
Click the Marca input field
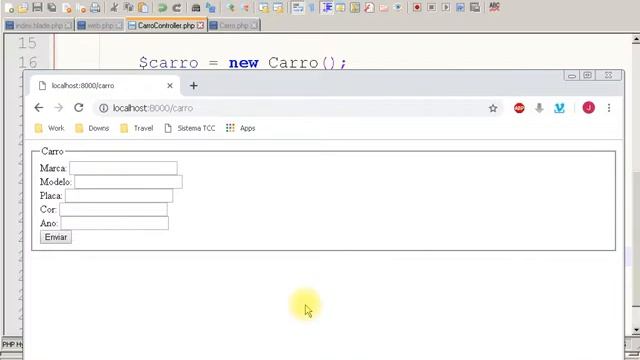(123, 168)
